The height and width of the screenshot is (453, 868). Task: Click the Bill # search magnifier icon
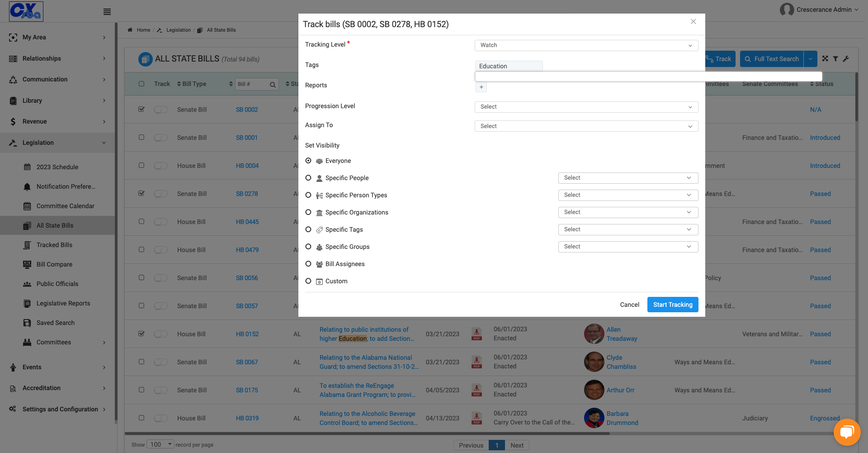[x=273, y=85]
